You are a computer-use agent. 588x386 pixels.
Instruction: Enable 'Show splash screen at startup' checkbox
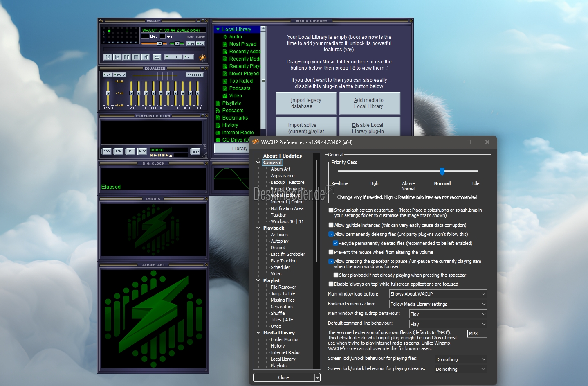331,210
